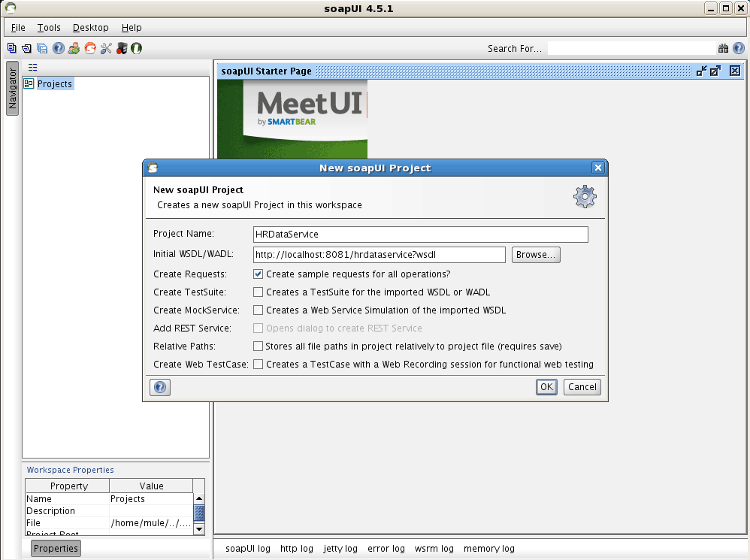Close the soapUI Starter Page internal frame
Image resolution: width=750 pixels, height=560 pixels.
pos(735,71)
